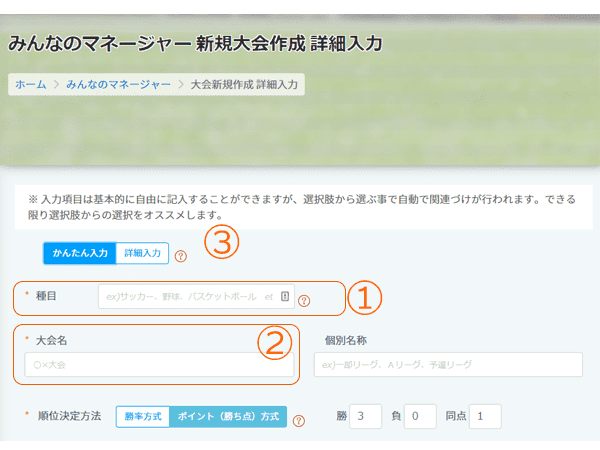Click the circled number 2 marker

coord(273,343)
